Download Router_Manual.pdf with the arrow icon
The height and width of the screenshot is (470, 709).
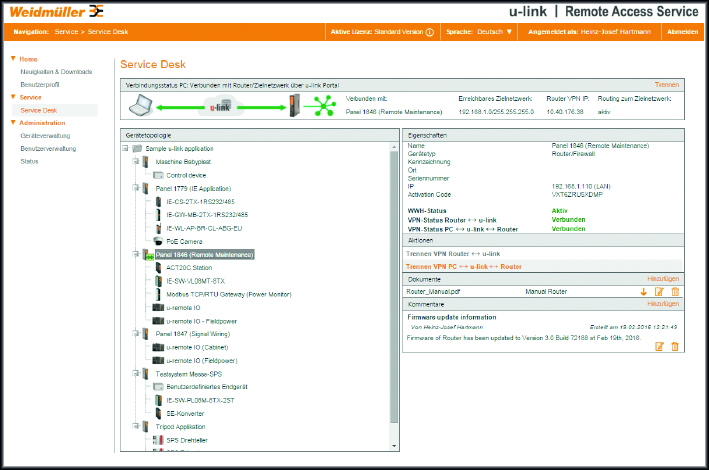643,292
